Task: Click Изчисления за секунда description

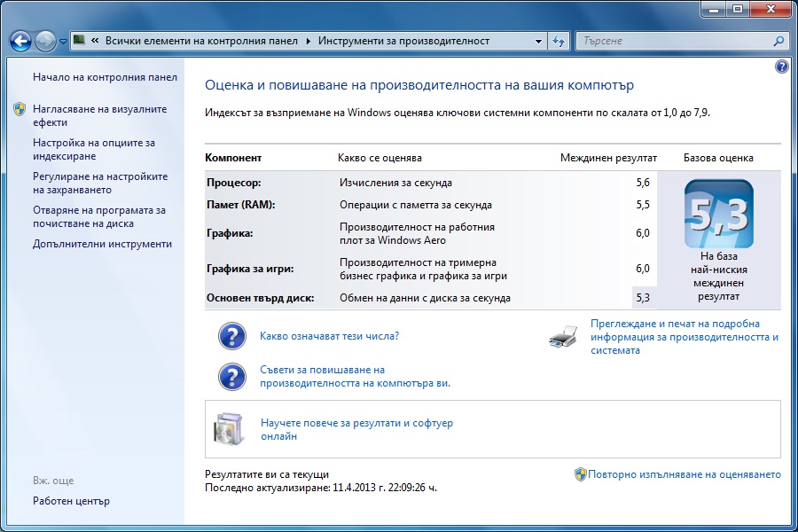Action: pyautogui.click(x=395, y=183)
